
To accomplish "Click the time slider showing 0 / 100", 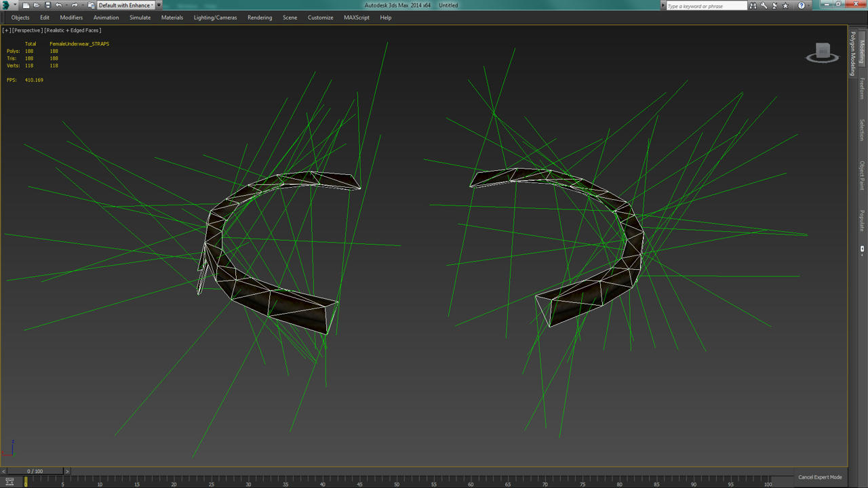I will click(35, 471).
